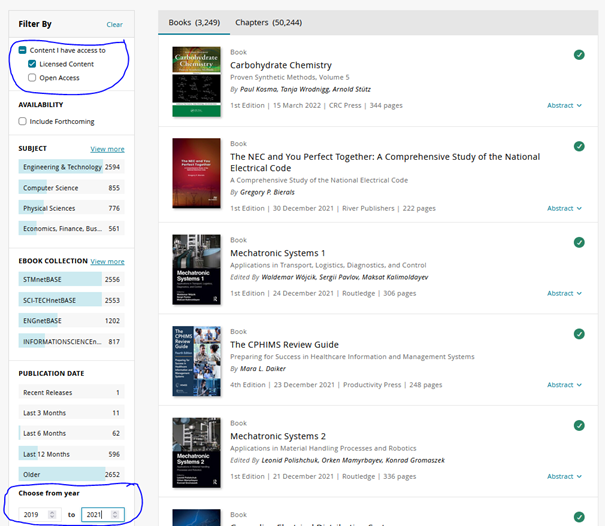Click green access checkmark for NEC book
This screenshot has height=526, width=605.
pyautogui.click(x=579, y=146)
